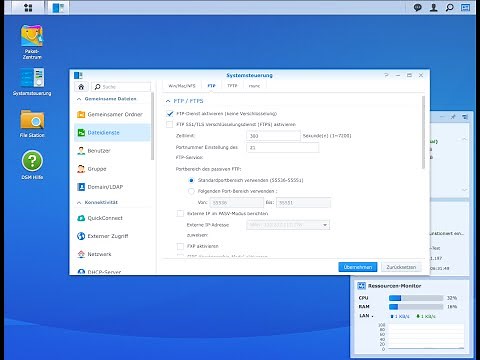This screenshot has width=480, height=360.
Task: Open the Systemsteuerung desktop icon
Action: coord(32,82)
